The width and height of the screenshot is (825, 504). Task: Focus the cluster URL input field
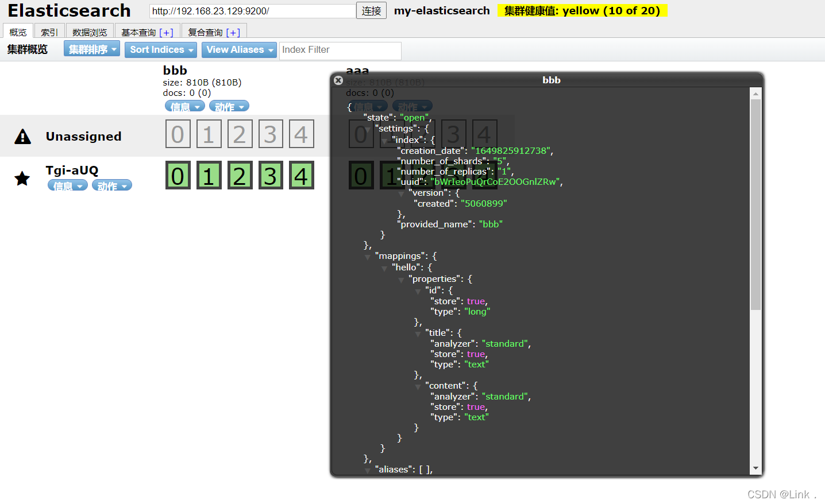(253, 11)
